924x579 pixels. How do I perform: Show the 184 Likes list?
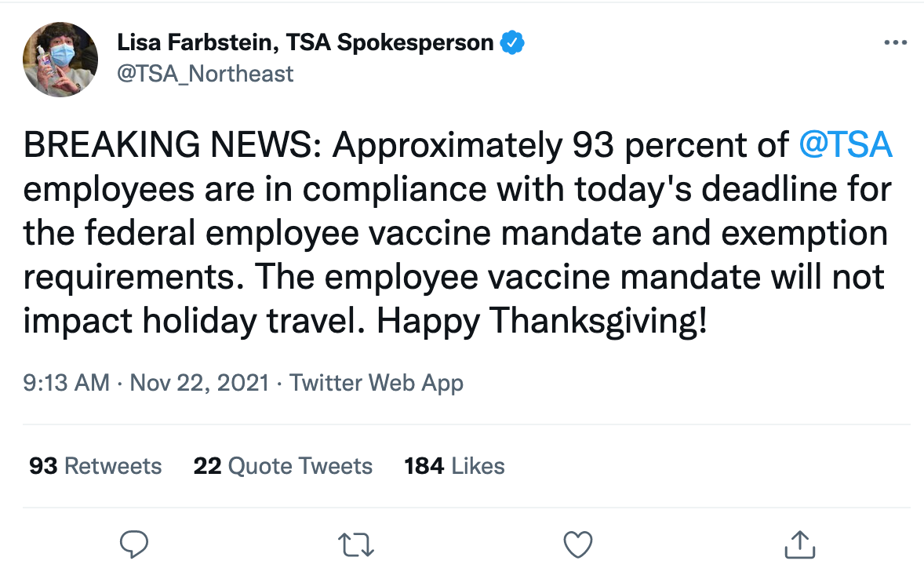click(x=454, y=466)
